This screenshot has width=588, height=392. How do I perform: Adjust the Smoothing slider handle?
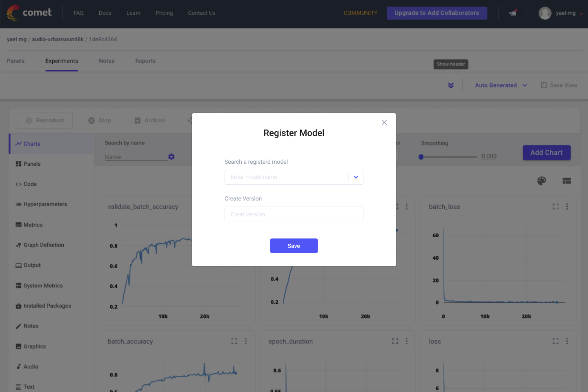[421, 157]
